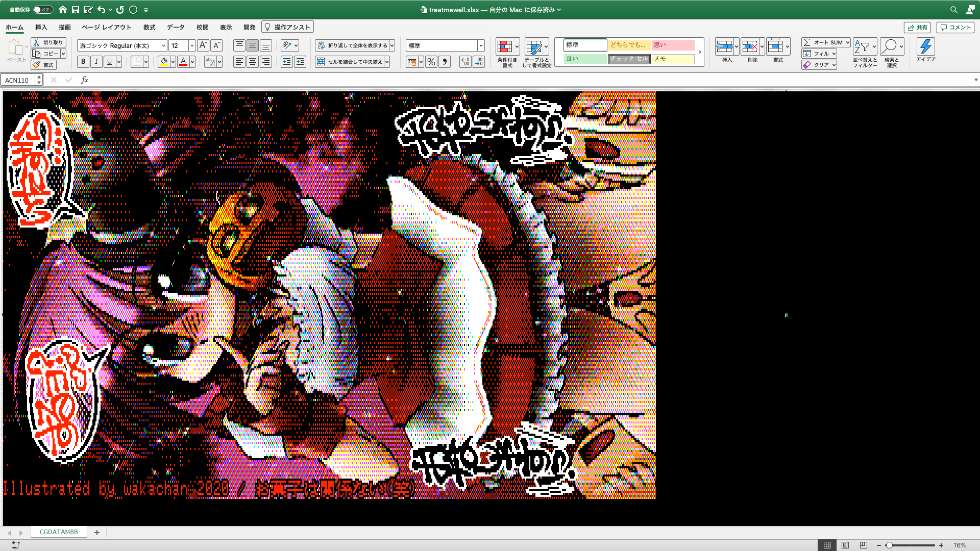Expand the AutoSum (オート SUM) dropdown arrow
980x551 pixels.
tap(847, 42)
